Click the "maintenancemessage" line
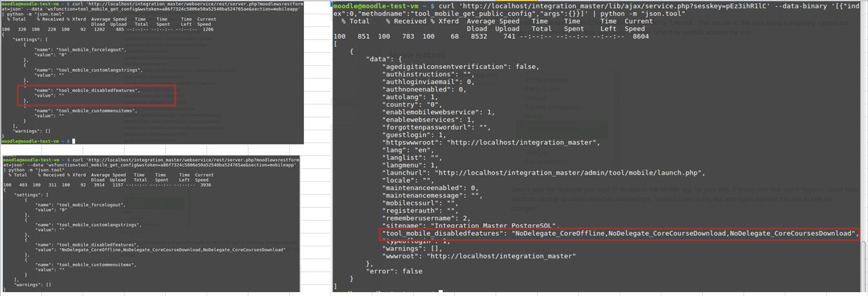 click(434, 195)
